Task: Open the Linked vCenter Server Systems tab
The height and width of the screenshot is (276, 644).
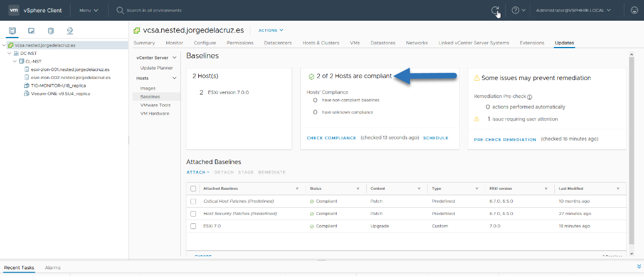Action: (x=474, y=43)
